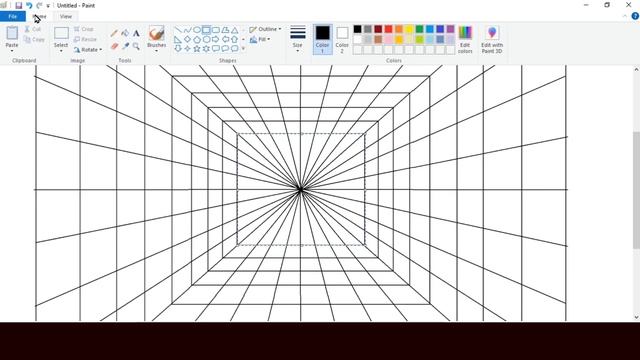Choose the Pentagon shape
Viewport: 640px width, 360px height.
pos(197,39)
